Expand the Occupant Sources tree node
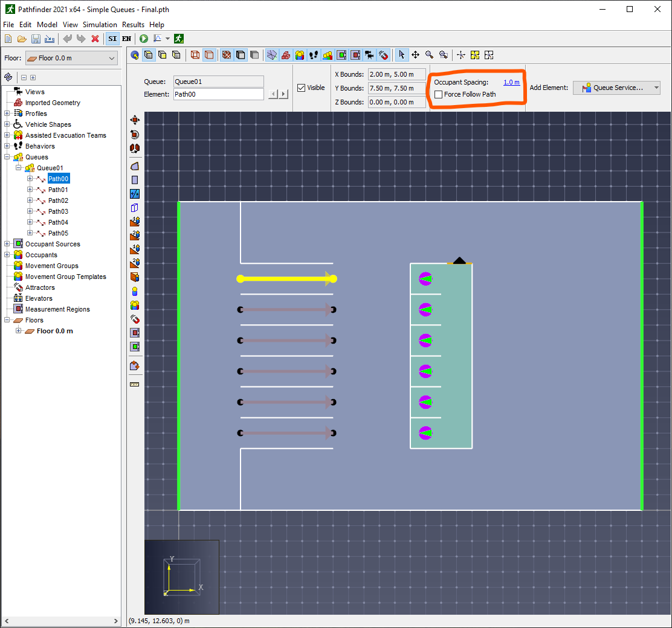The image size is (672, 628). click(7, 244)
